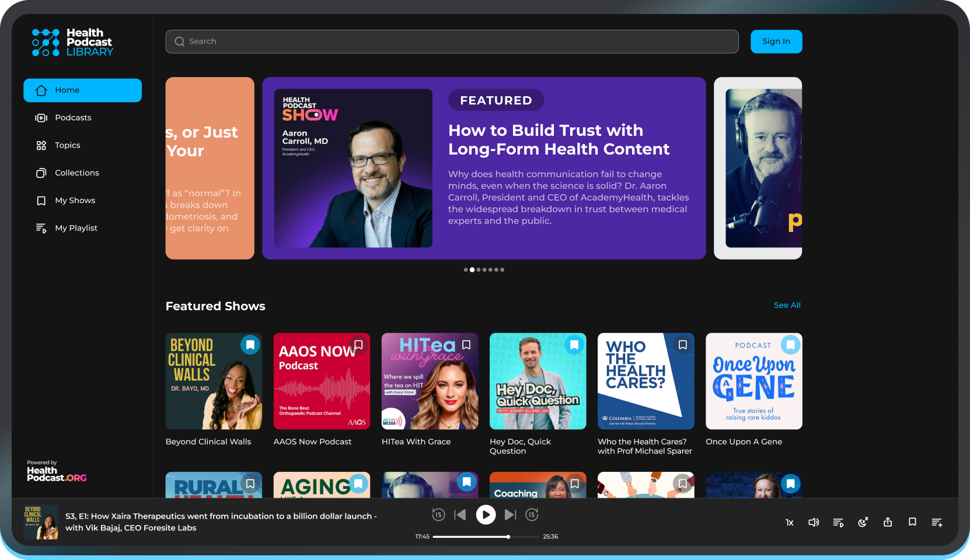Open the sleep timer moon icon
Image resolution: width=970 pixels, height=560 pixels.
point(863,522)
